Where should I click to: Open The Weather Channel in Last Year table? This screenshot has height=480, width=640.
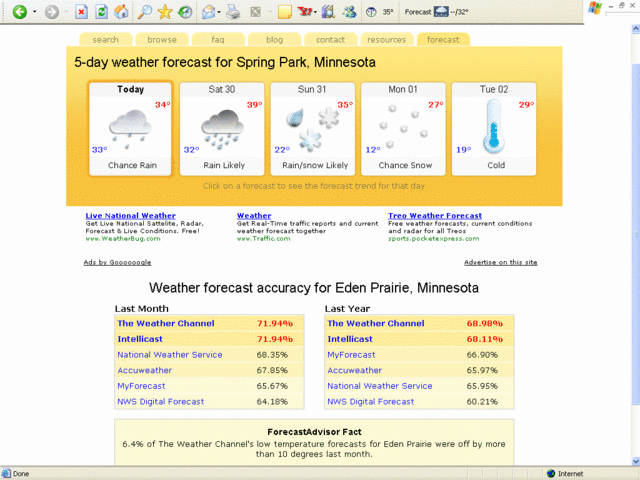point(376,323)
